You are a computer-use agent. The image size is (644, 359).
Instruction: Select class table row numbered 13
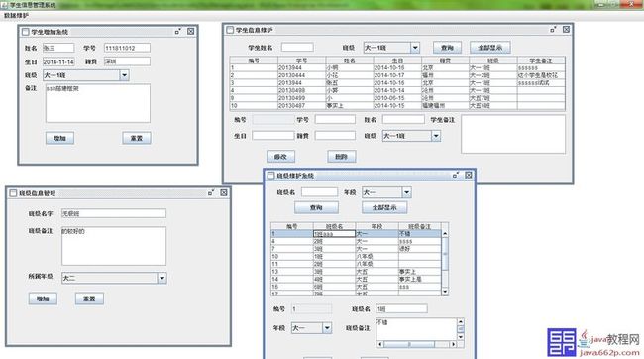(x=356, y=272)
